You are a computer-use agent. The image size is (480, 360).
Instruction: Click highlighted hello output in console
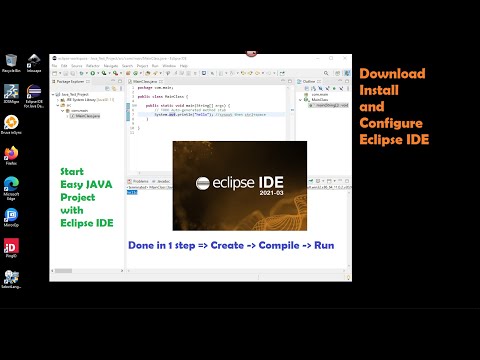132,192
